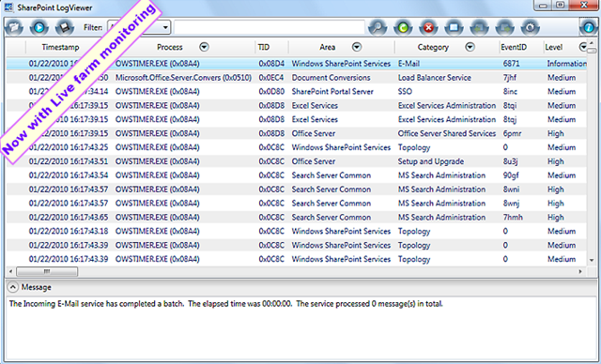Click the E-Mail category cell
Screen dimensions: 601x364
(408, 64)
